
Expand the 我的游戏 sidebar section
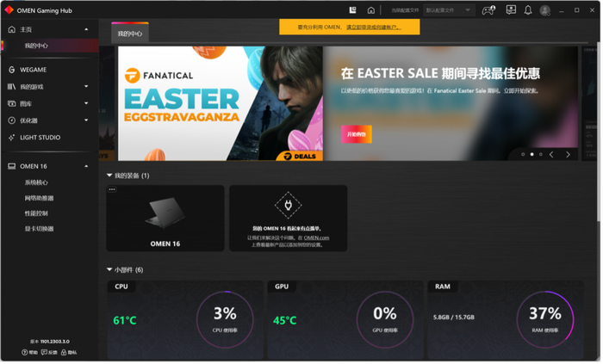pyautogui.click(x=86, y=86)
